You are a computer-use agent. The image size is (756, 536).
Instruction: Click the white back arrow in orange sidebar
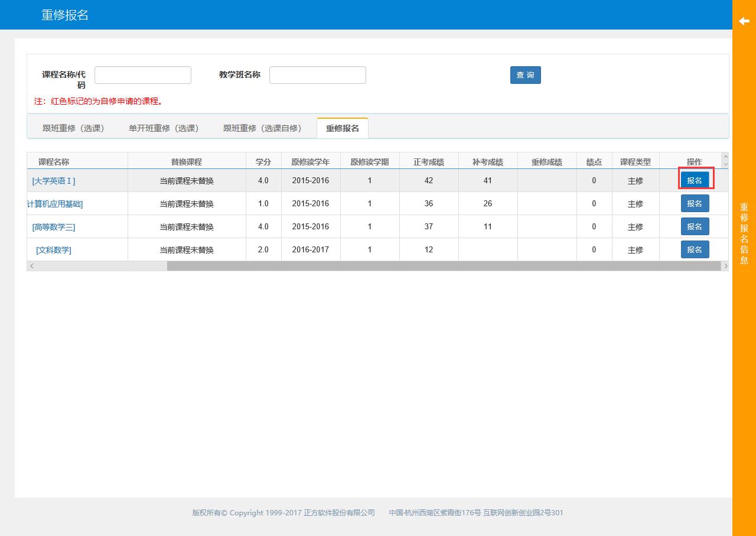(744, 21)
